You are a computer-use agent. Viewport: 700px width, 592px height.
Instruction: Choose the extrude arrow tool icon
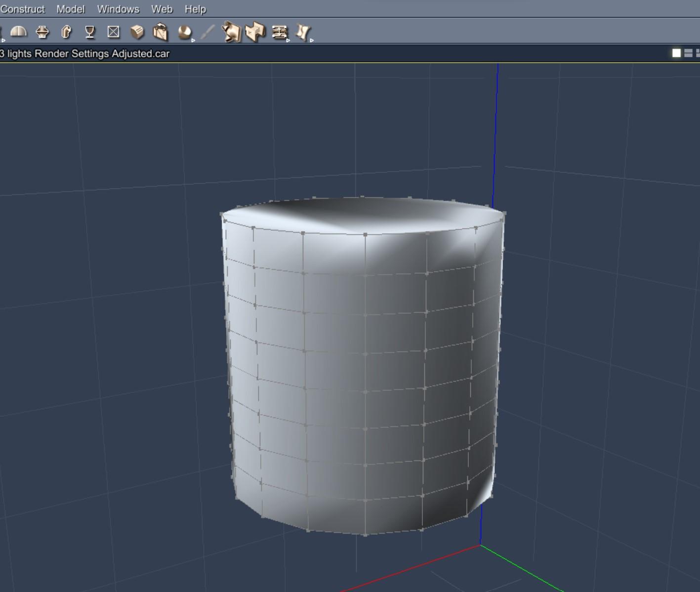tap(66, 32)
